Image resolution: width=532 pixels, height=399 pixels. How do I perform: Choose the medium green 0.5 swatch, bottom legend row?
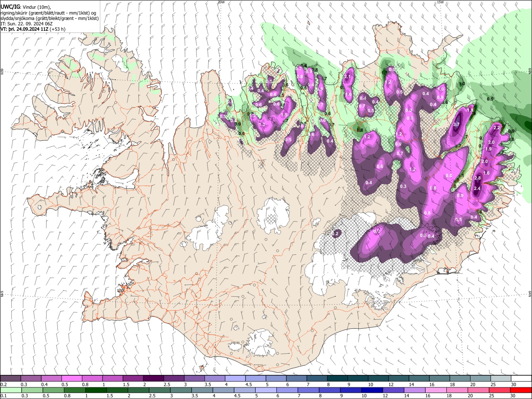[53, 390]
